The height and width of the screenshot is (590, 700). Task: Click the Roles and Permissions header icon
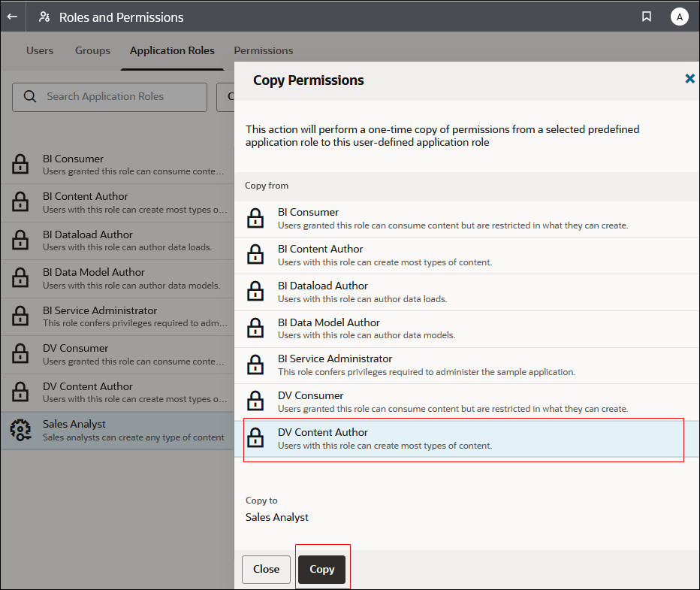(x=44, y=17)
